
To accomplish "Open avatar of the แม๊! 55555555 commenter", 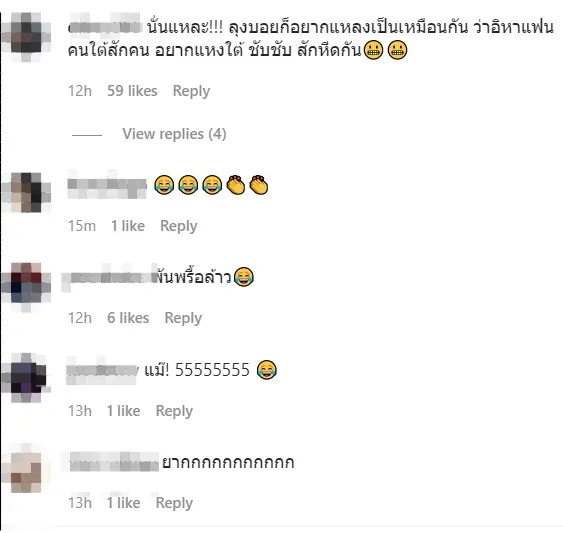I will pyautogui.click(x=26, y=377).
